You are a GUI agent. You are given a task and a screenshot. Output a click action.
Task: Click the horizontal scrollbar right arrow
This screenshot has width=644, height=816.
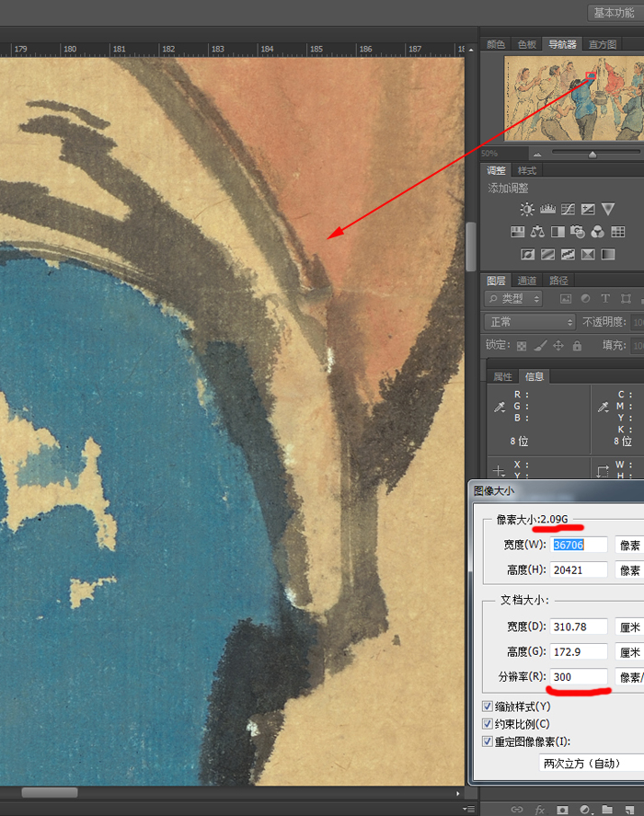tap(458, 793)
